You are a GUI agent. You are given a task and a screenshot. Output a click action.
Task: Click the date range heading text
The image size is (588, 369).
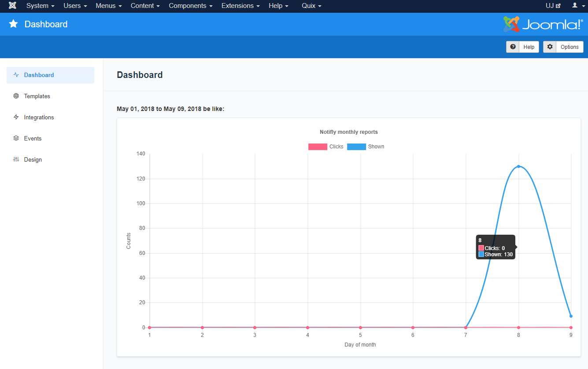coord(170,109)
